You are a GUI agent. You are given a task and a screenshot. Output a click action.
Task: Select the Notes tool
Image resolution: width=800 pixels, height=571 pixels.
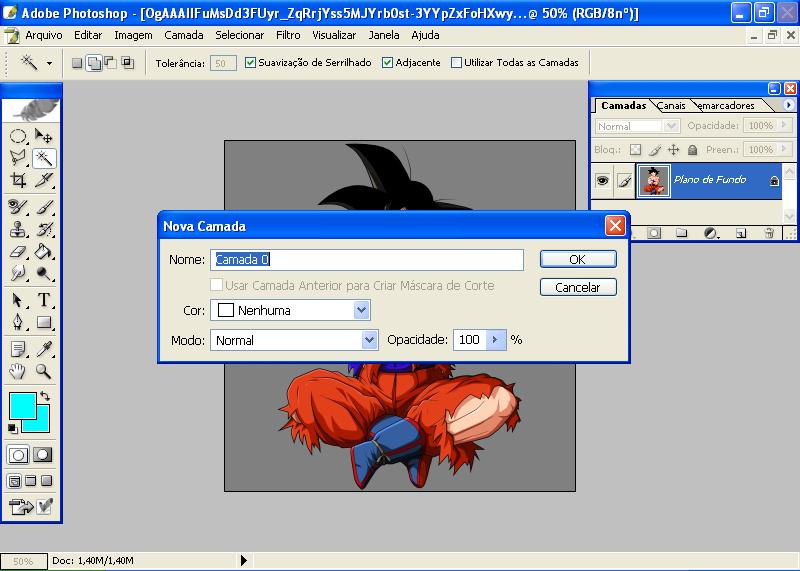click(x=18, y=349)
